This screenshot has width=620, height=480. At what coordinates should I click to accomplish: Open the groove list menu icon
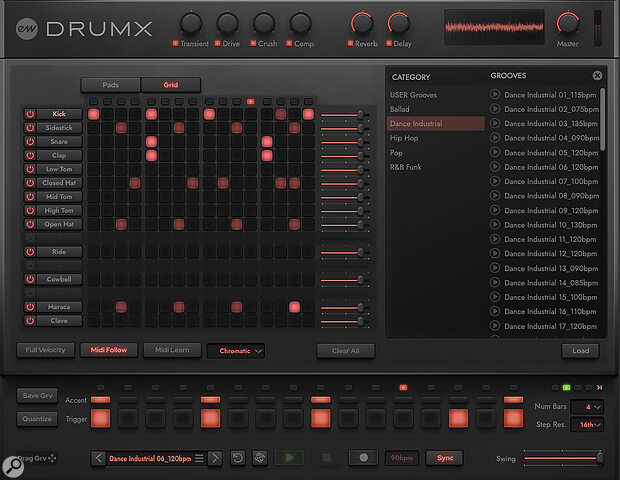pyautogui.click(x=200, y=458)
